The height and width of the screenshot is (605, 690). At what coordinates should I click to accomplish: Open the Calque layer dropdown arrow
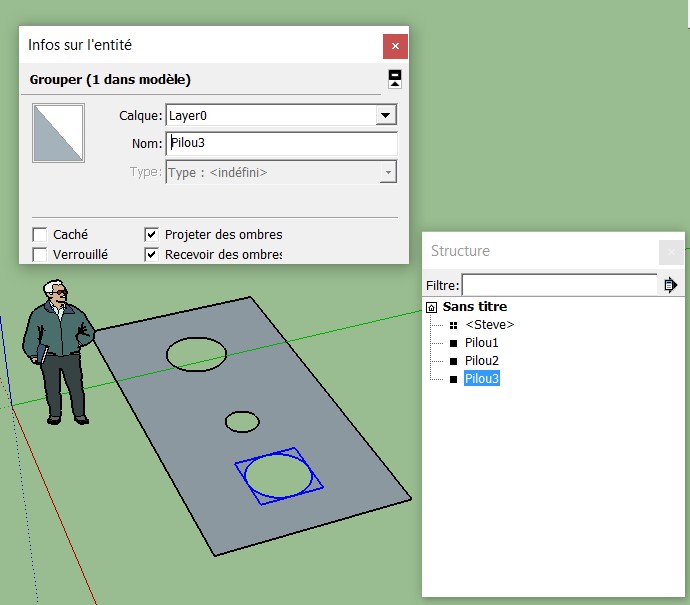click(x=386, y=116)
